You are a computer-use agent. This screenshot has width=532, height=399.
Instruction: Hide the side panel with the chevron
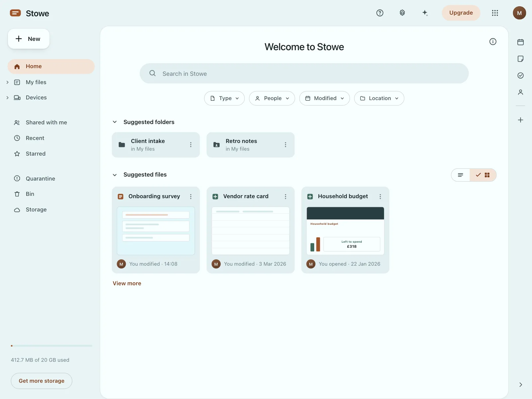[521, 385]
